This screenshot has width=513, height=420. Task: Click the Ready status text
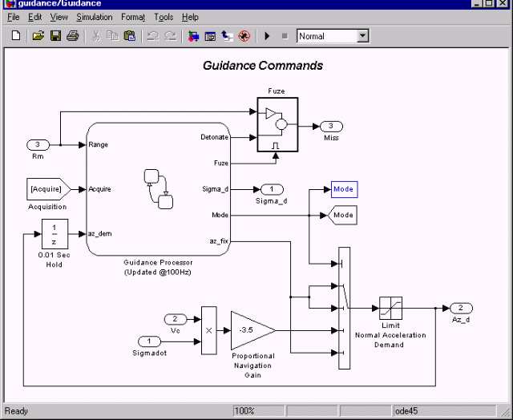pyautogui.click(x=16, y=411)
